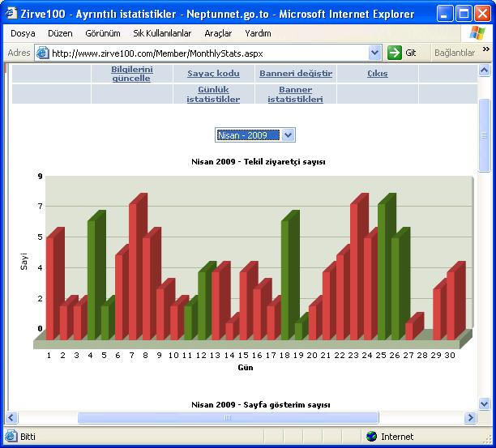
Task: Open Banner istatistikleri link
Action: coord(296,95)
